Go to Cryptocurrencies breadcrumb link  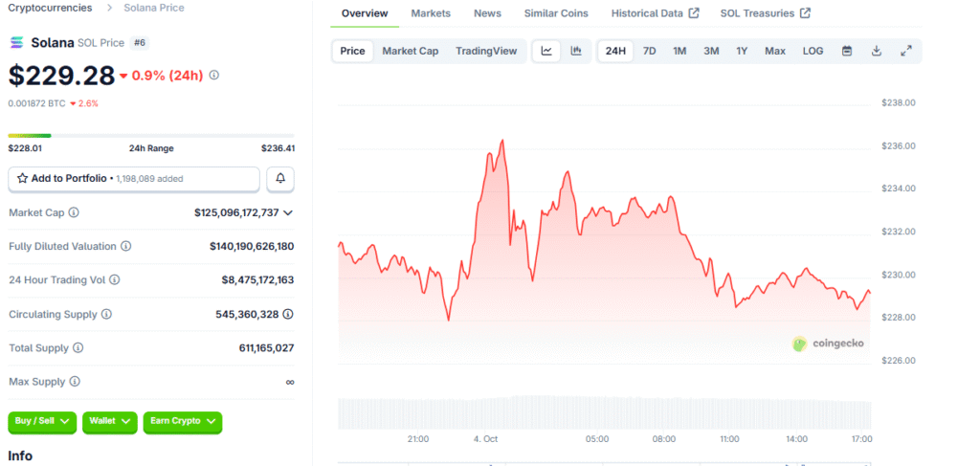(50, 8)
